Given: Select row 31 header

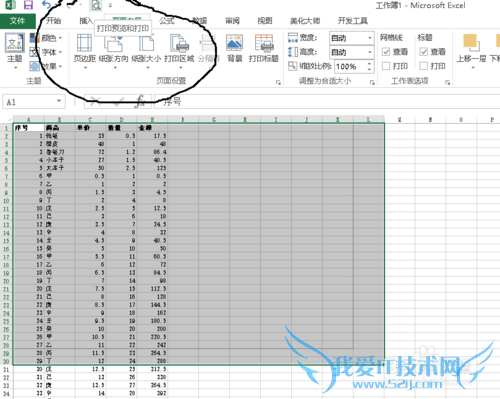Looking at the screenshot, I should click(x=6, y=369).
